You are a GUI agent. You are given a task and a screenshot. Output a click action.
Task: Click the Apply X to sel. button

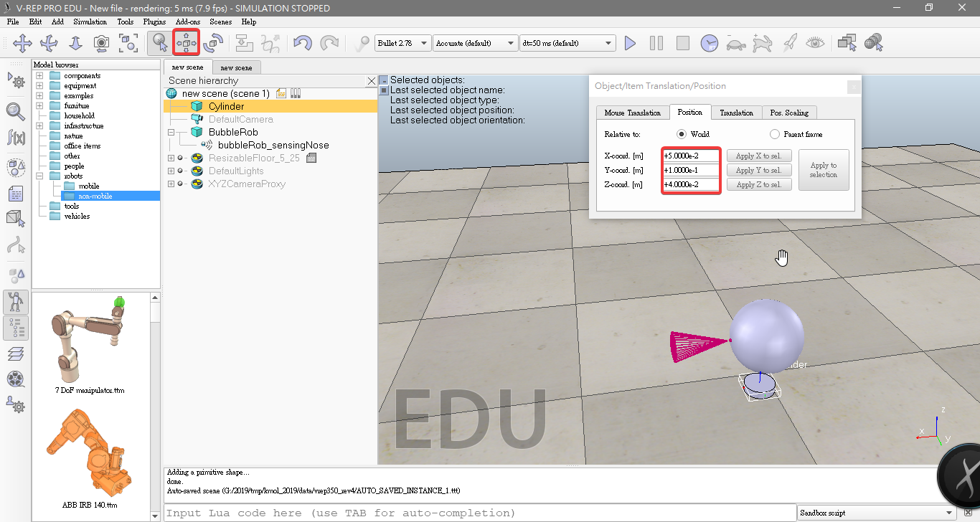point(759,156)
